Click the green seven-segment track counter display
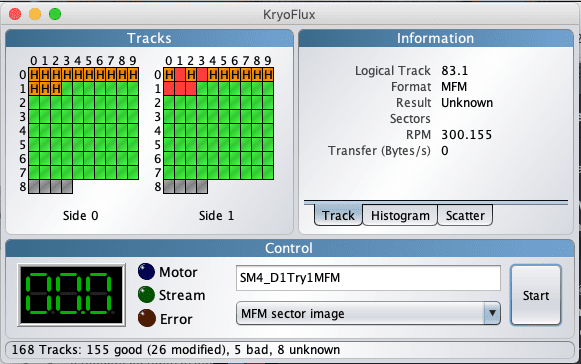Screen dimensions: 581x364 (71, 295)
